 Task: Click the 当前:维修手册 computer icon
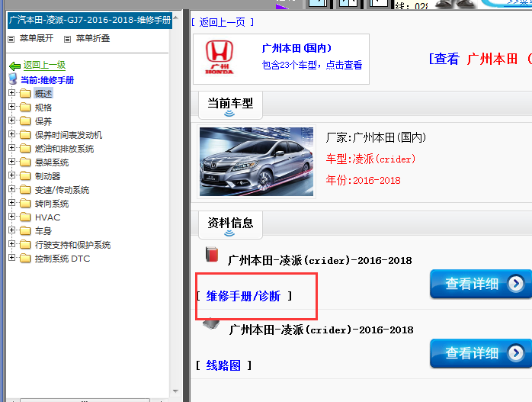(13, 79)
